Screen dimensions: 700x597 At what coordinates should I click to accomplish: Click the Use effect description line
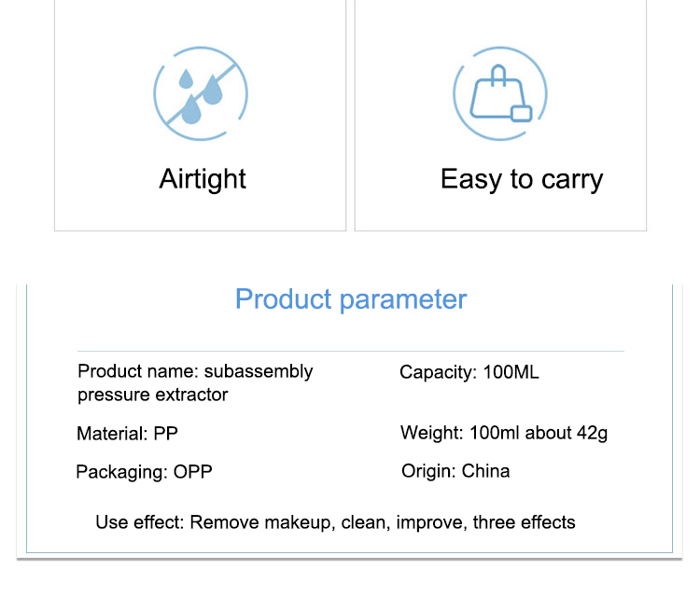[x=335, y=522]
